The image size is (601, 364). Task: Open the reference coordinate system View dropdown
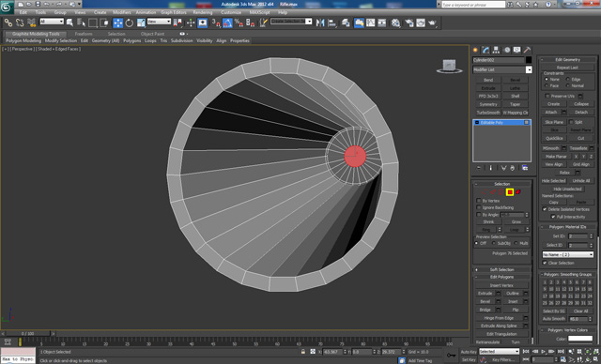pos(159,22)
